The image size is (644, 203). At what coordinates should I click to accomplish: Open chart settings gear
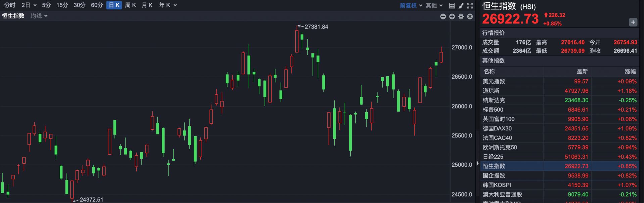(x=461, y=16)
